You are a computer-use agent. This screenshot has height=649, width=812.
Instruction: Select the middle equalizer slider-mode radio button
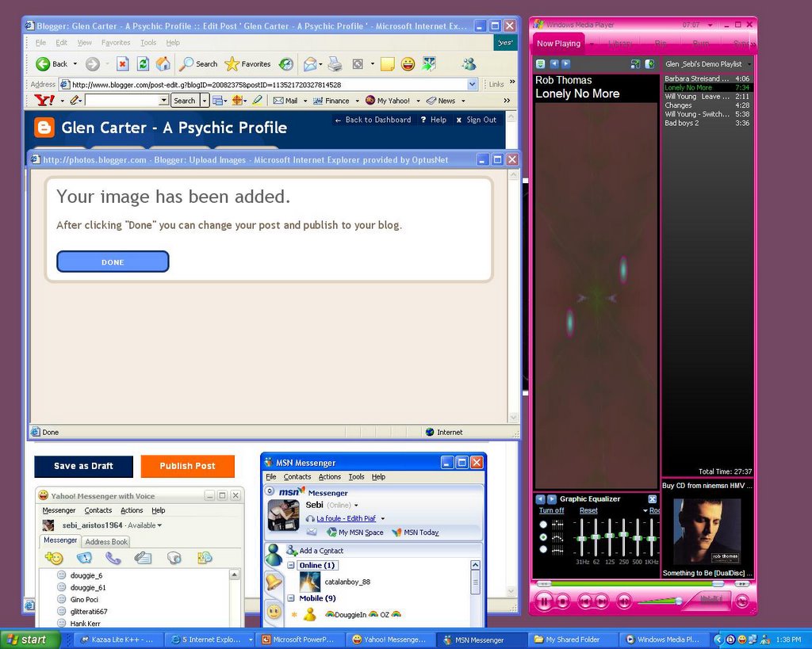point(543,537)
